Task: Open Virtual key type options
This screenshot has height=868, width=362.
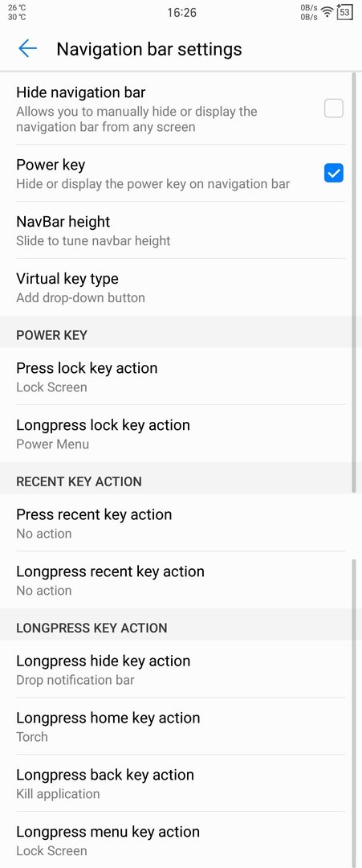Action: (x=181, y=287)
